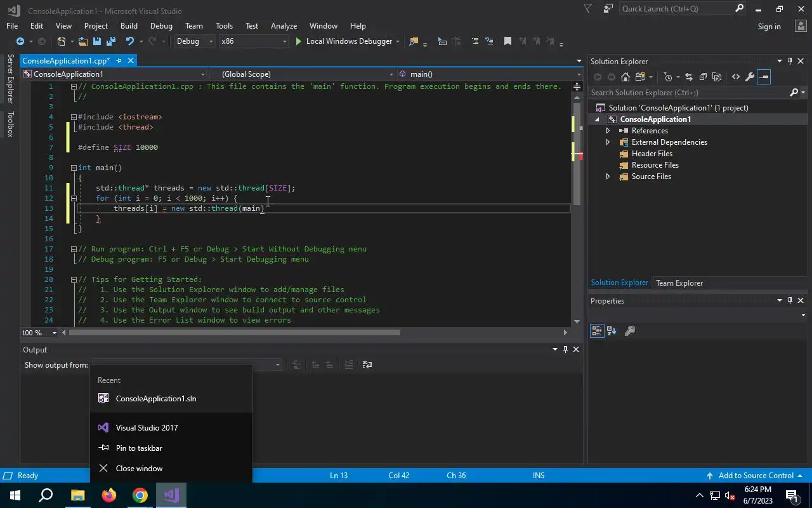Toggle pin on ConsoleApplication1.cpp tab
This screenshot has height=508, width=812.
(119, 61)
